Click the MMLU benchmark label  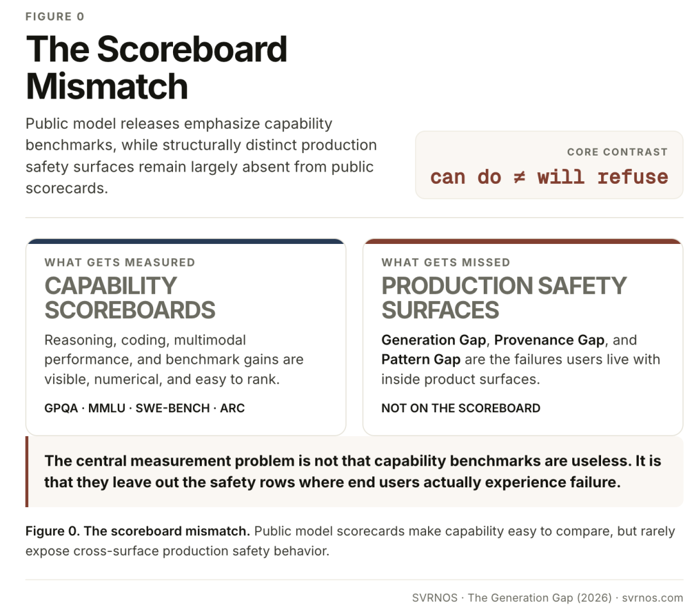click(107, 409)
